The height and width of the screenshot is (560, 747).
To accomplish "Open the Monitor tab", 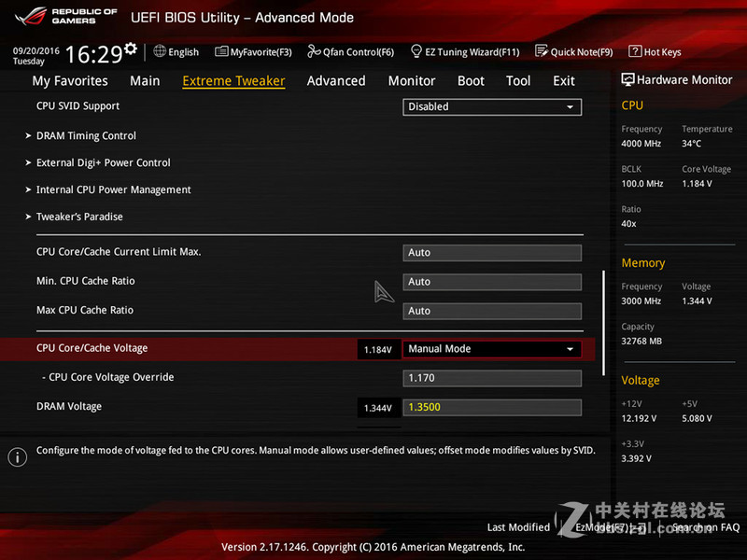I will point(412,81).
